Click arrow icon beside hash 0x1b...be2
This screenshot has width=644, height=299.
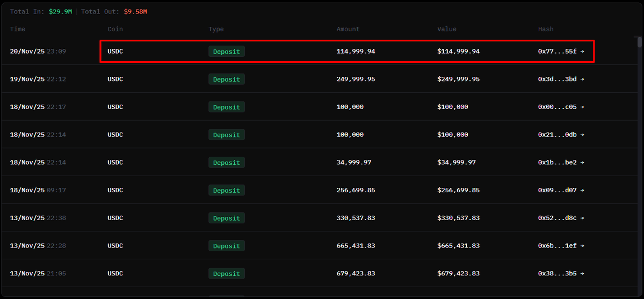[x=582, y=163]
